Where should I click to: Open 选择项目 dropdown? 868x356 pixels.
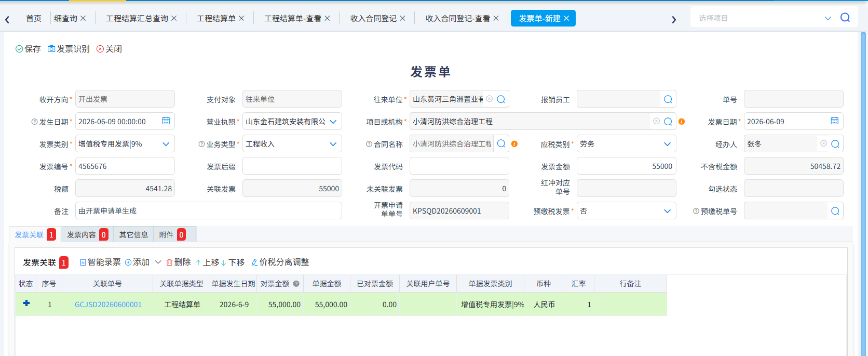tap(828, 18)
